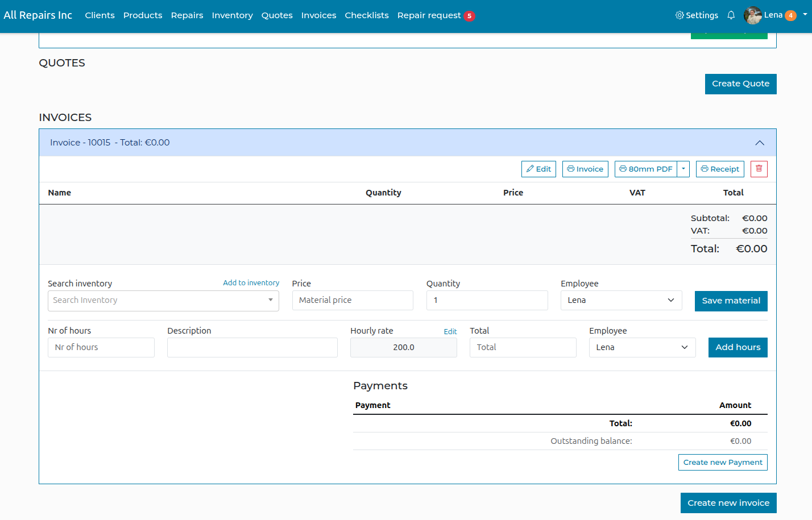The height and width of the screenshot is (520, 812).
Task: Open Repair request in the navigation bar
Action: (429, 15)
